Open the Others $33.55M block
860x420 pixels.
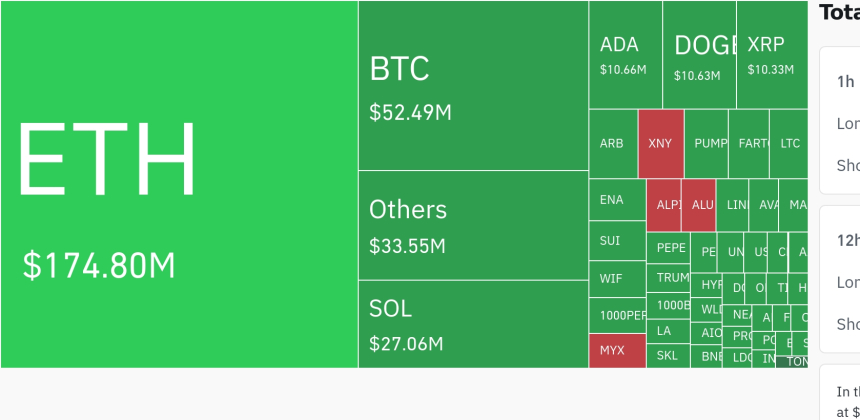pyautogui.click(x=473, y=225)
